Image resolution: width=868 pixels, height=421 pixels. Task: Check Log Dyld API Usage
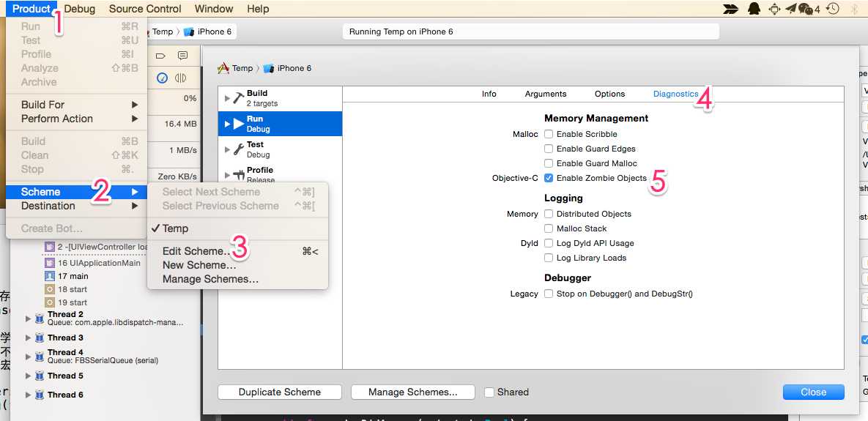(x=549, y=243)
